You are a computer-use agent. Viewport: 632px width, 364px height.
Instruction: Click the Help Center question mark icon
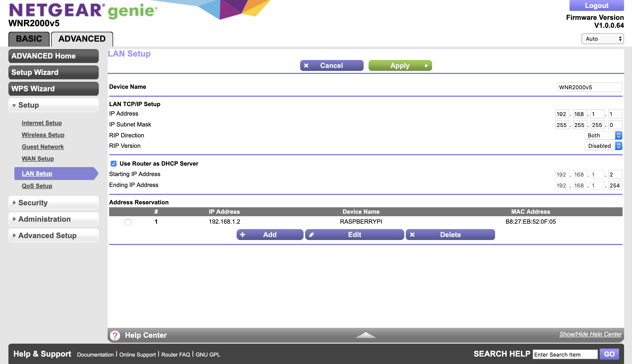click(115, 335)
